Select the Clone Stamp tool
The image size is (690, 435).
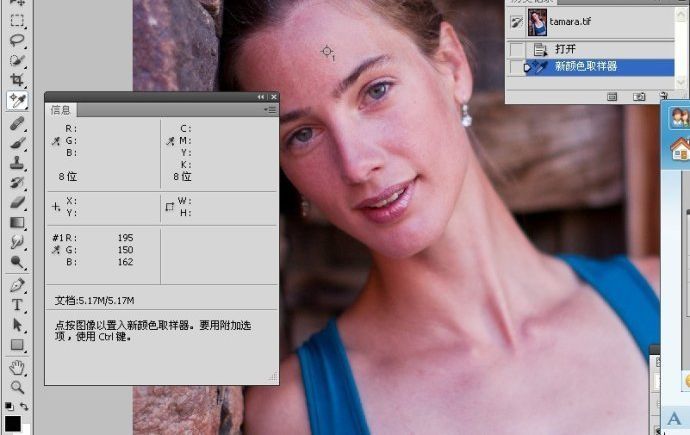17,163
